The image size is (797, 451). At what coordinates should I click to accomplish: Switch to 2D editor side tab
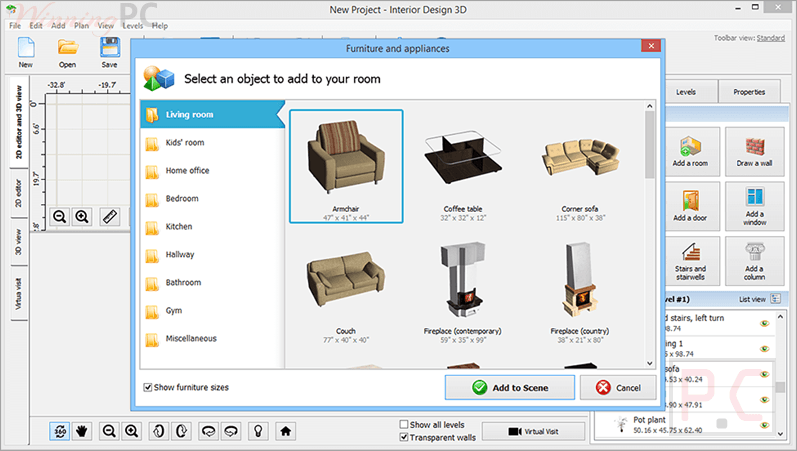[19, 193]
